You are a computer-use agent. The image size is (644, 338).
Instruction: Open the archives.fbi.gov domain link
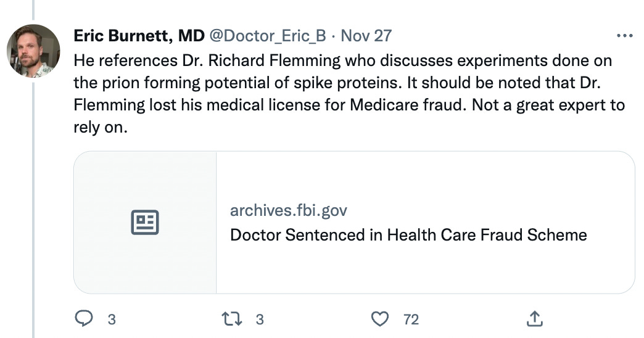click(x=288, y=211)
